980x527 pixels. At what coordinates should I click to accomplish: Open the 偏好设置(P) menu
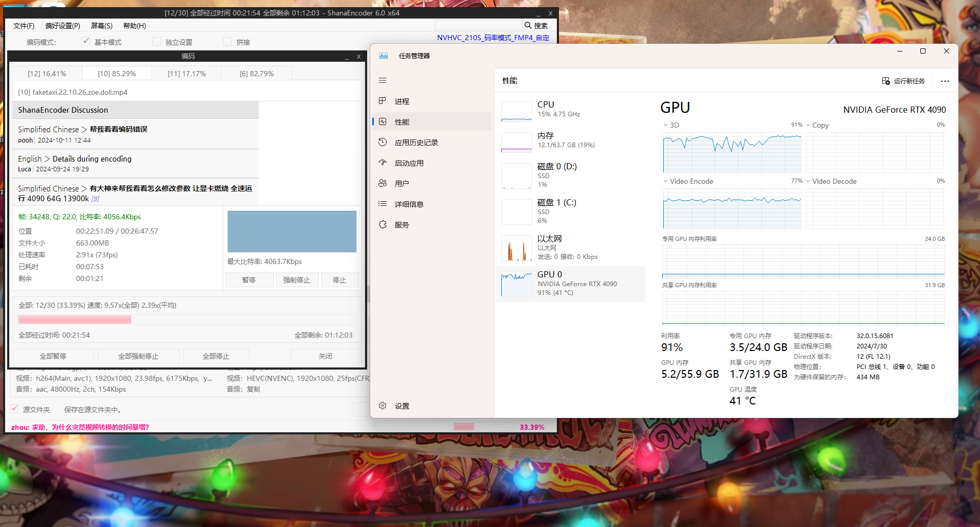63,26
